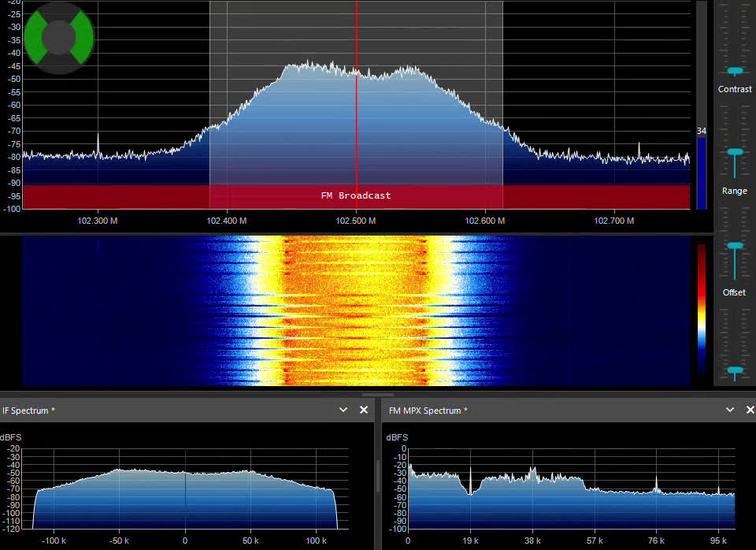This screenshot has height=550, width=756.
Task: Click the 102.700 M frequency label
Action: [x=614, y=221]
